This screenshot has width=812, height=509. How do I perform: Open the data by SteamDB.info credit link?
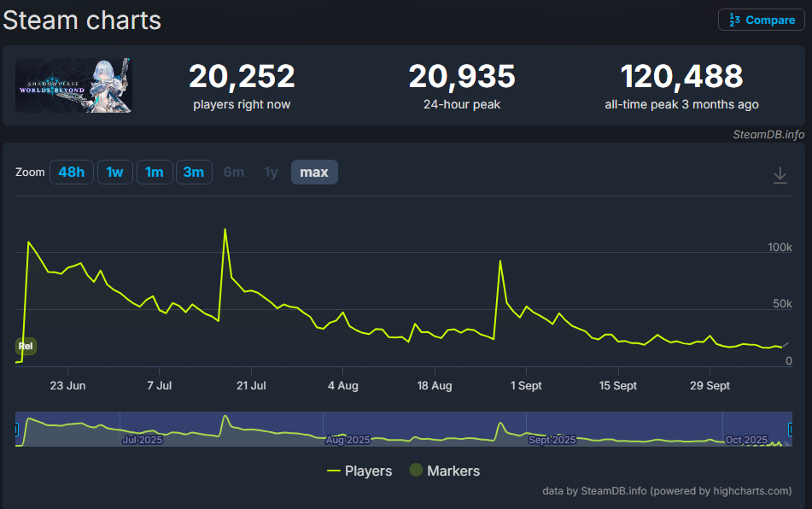tap(666, 491)
